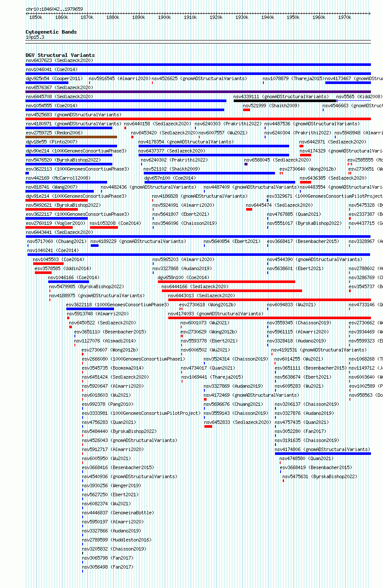Image resolution: width=383 pixels, height=588 pixels.
Task: Open the nsv5475631 (ByrskaBishop2022) label
Action: (x=320, y=476)
